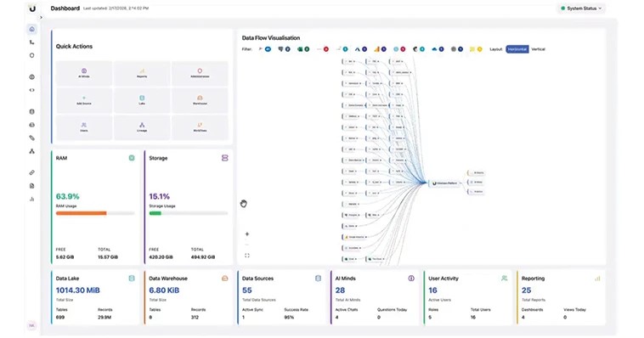644x338 pixels.
Task: Open Warehouse quick action tile
Action: point(200,100)
